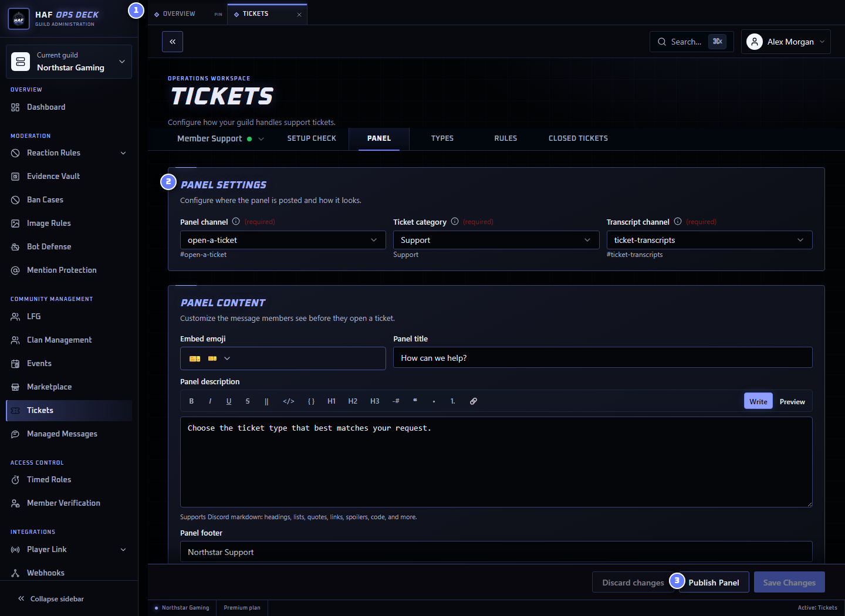The width and height of the screenshot is (845, 616).
Task: Insert bulleted list icon
Action: [434, 401]
